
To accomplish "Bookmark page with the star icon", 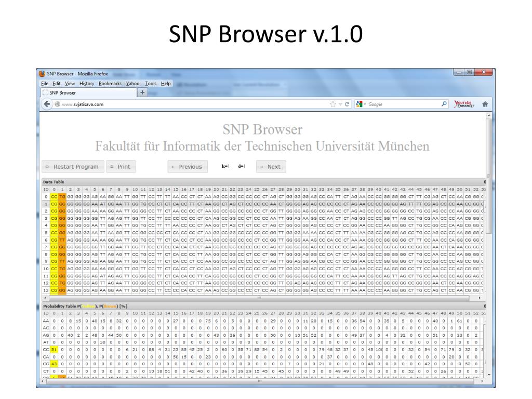I will pos(333,104).
